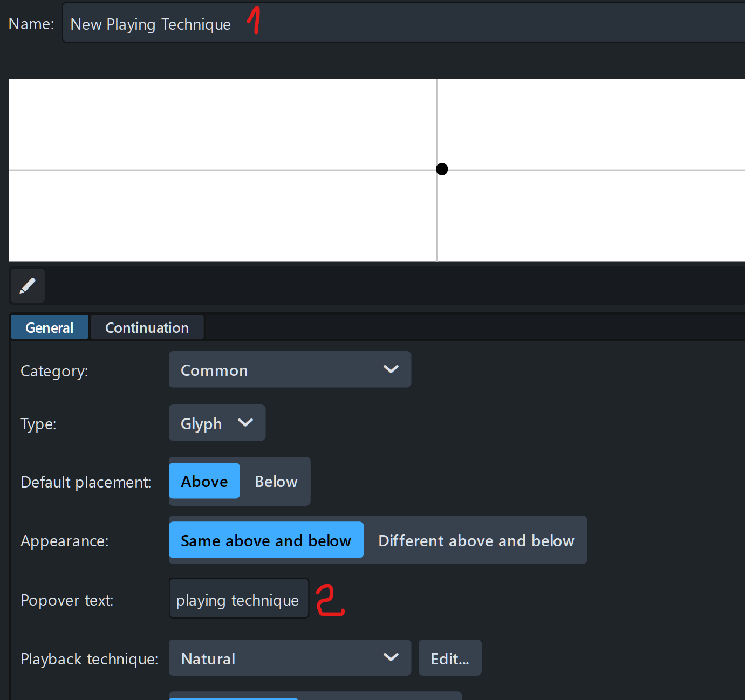The width and height of the screenshot is (745, 700).
Task: Open the Type dropdown set to Glyph
Action: coord(217,423)
